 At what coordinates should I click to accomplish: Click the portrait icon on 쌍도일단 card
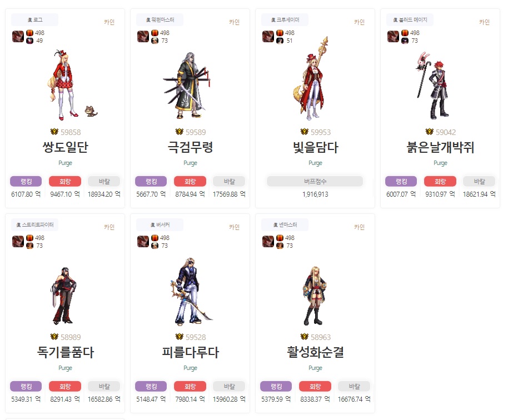(x=18, y=36)
